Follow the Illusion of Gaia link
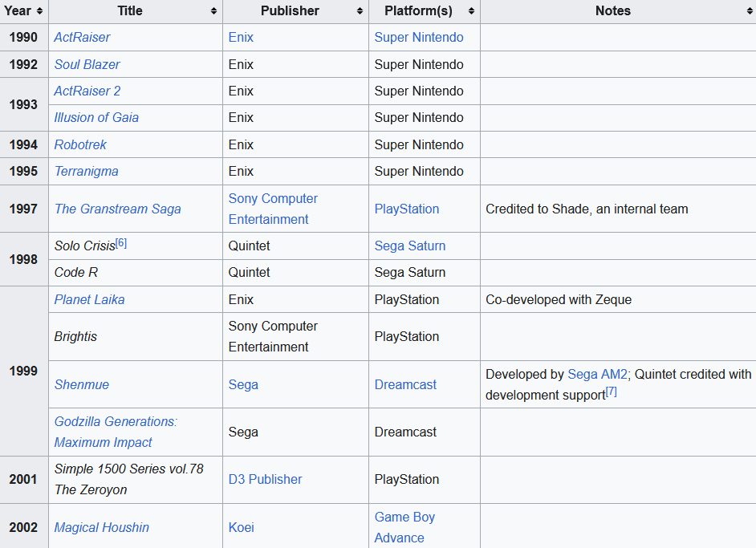Screen dimensions: 756x548 [x=96, y=118]
